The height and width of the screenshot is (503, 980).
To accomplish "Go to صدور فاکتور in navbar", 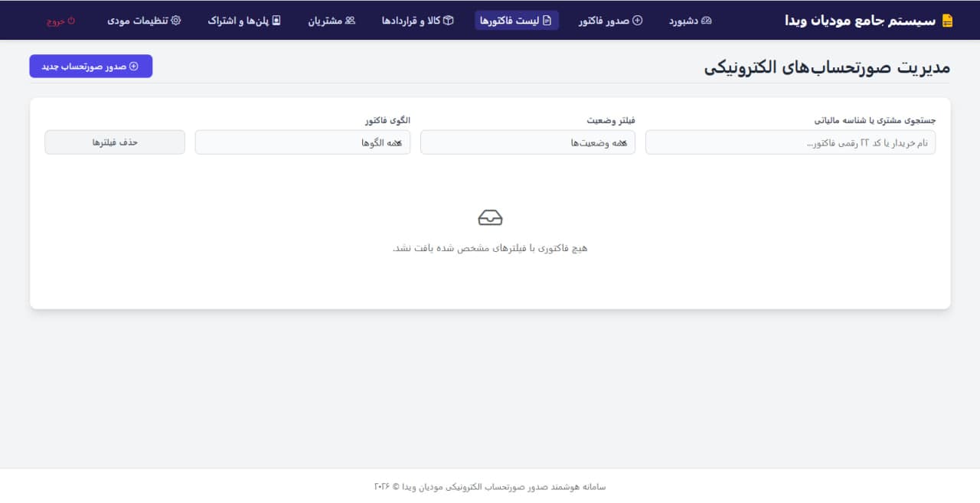I will [x=610, y=21].
